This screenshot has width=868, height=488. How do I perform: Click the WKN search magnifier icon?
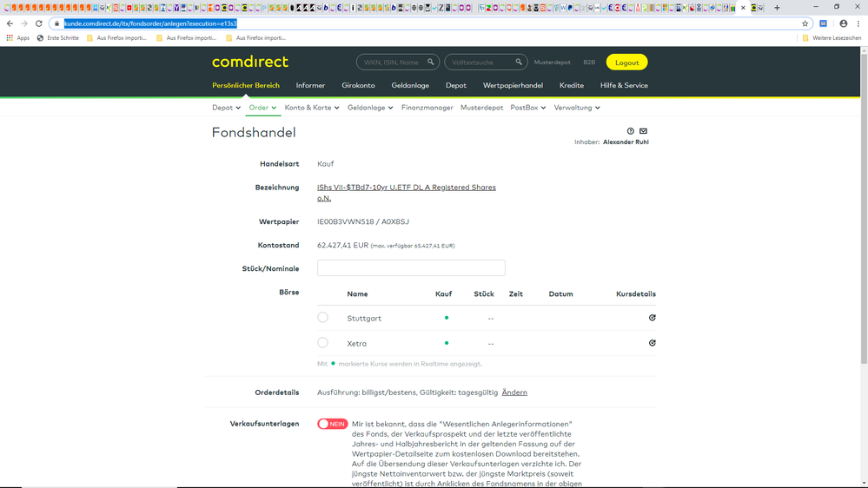coord(430,63)
